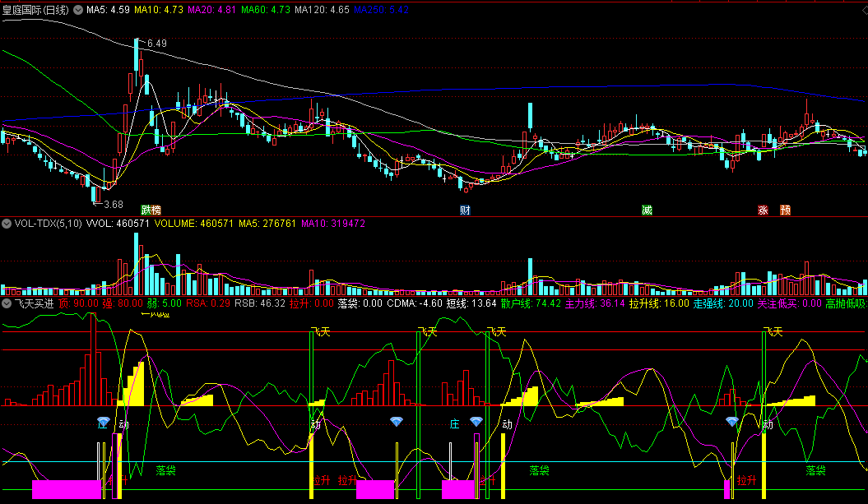Viewport: 868px width, 504px height.
Task: Select the MA250: 5.42 moving average label
Action: pos(382,10)
